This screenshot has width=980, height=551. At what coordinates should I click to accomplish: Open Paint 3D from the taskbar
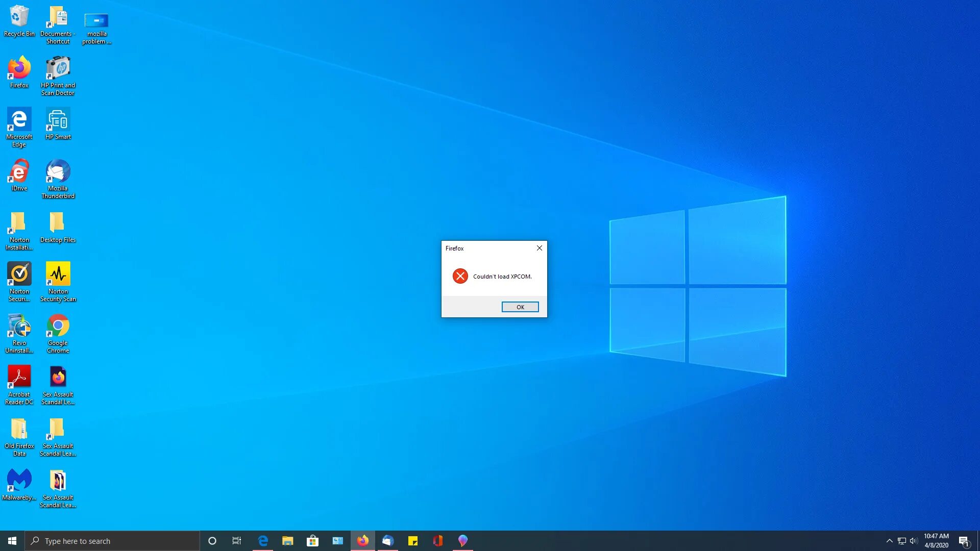tap(463, 541)
